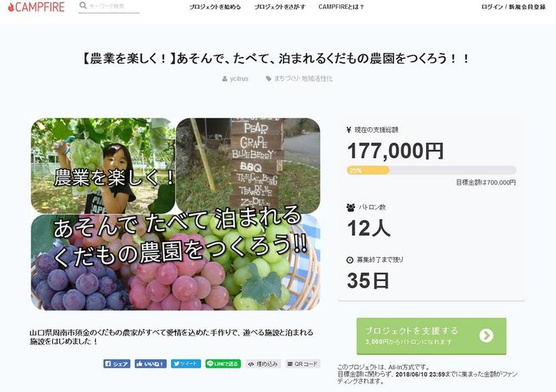Send the project via LINE button

[223, 364]
